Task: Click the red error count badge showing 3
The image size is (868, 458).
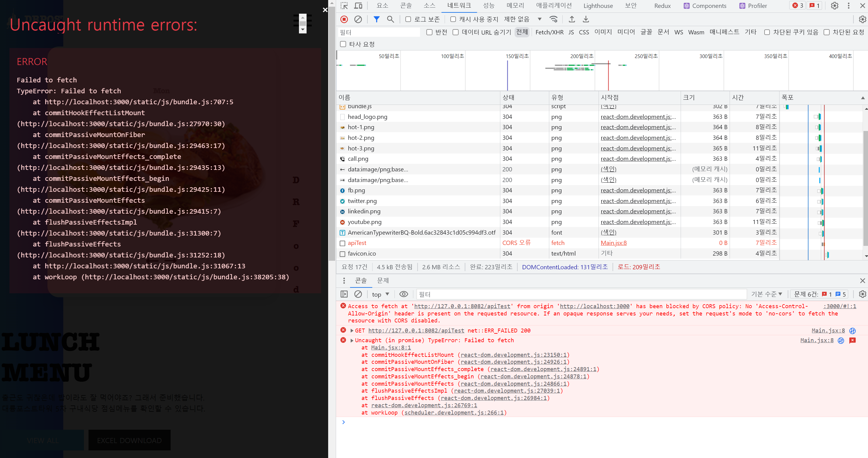Action: coord(797,6)
